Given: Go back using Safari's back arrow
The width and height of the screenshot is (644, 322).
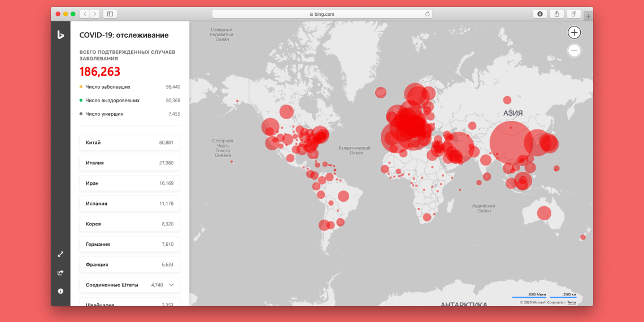Looking at the screenshot, I should (85, 14).
